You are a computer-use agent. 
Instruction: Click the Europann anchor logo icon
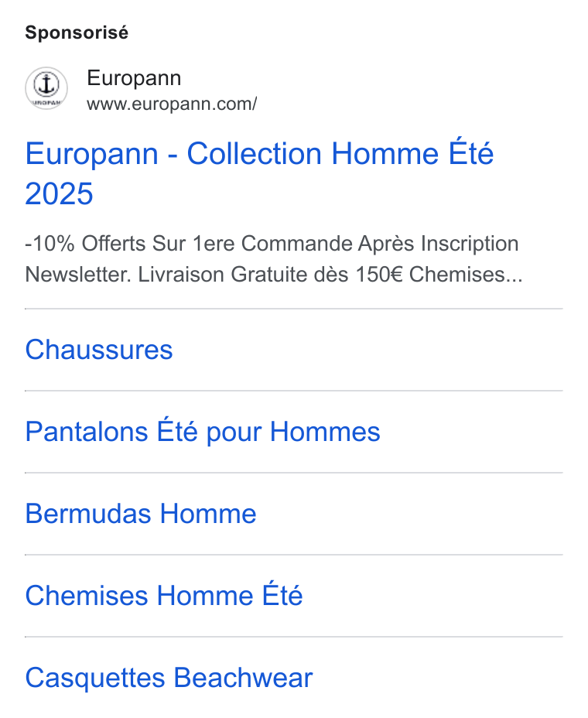(x=46, y=88)
